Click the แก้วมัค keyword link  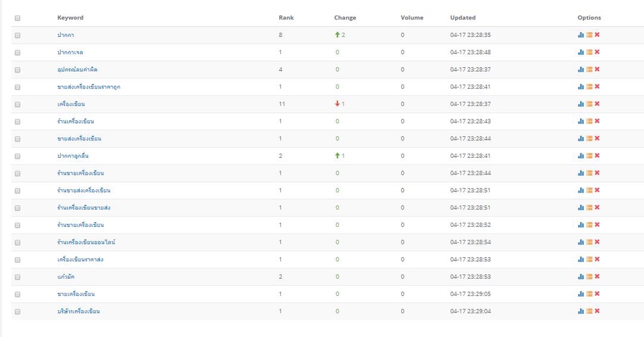point(66,277)
